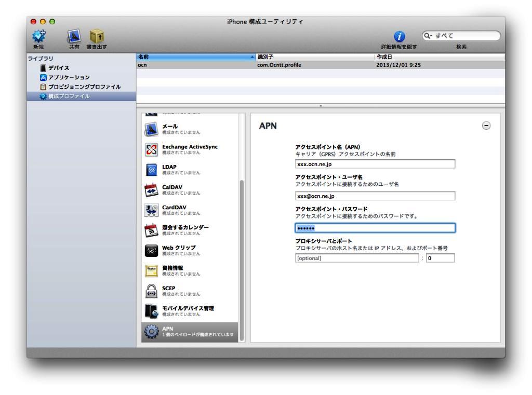Click the CalDAV payload label text
Image resolution: width=532 pixels, height=395 pixels.
pyautogui.click(x=172, y=187)
